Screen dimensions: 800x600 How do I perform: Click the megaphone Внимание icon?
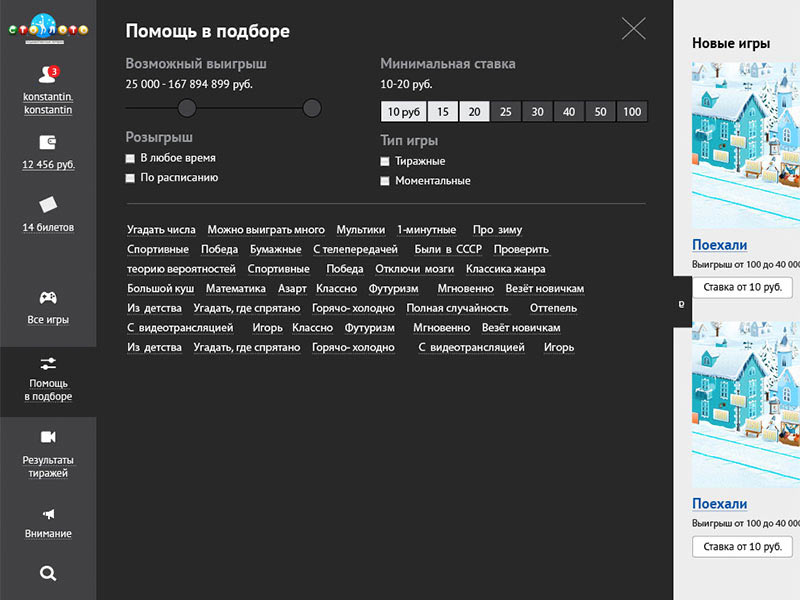point(48,514)
